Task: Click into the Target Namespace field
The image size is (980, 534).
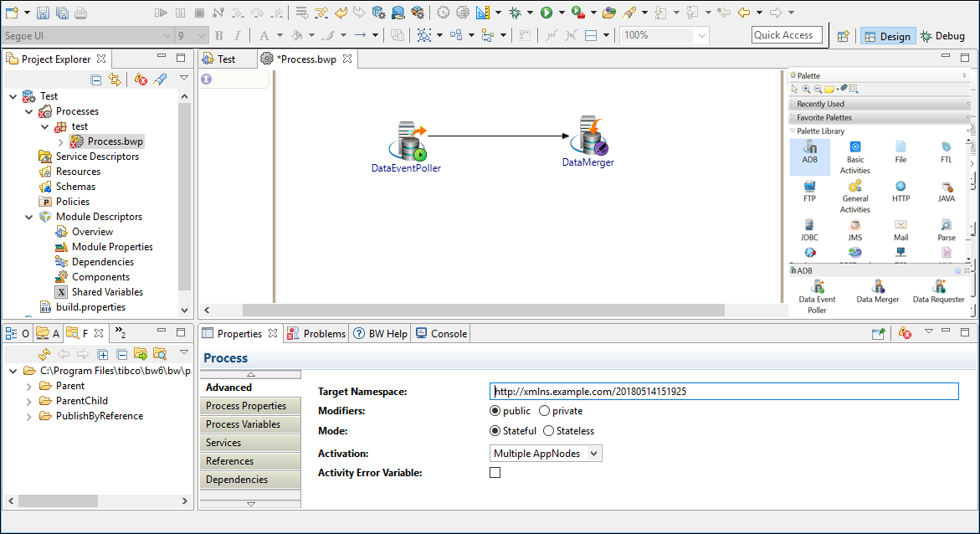Action: pos(724,391)
